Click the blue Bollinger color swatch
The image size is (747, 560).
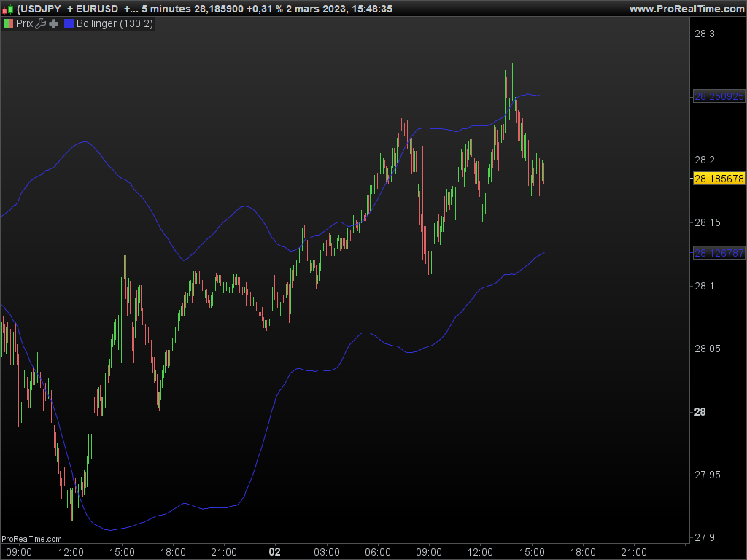tap(69, 23)
